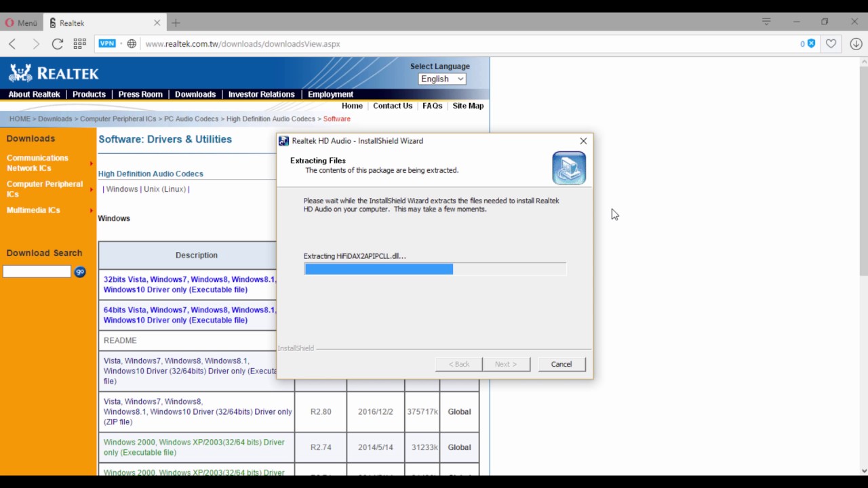The width and height of the screenshot is (868, 488).
Task: Close the Realtek browser tab
Action: click(x=157, y=23)
